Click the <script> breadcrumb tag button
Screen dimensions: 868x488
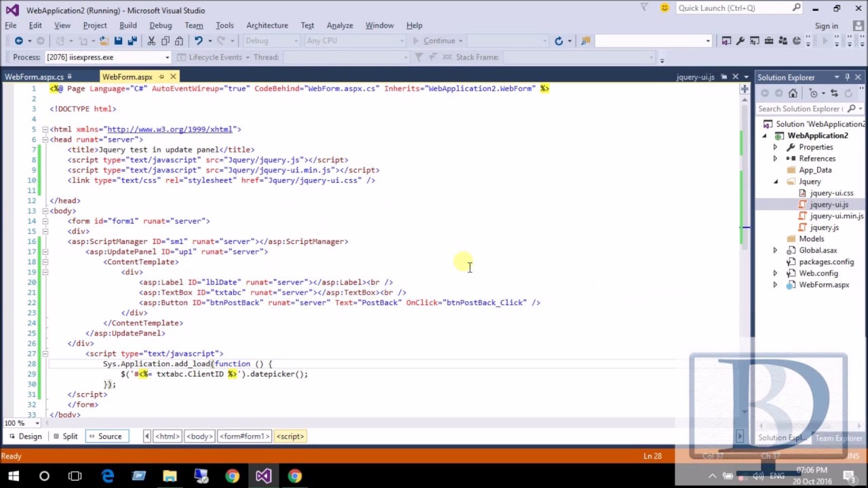(290, 436)
